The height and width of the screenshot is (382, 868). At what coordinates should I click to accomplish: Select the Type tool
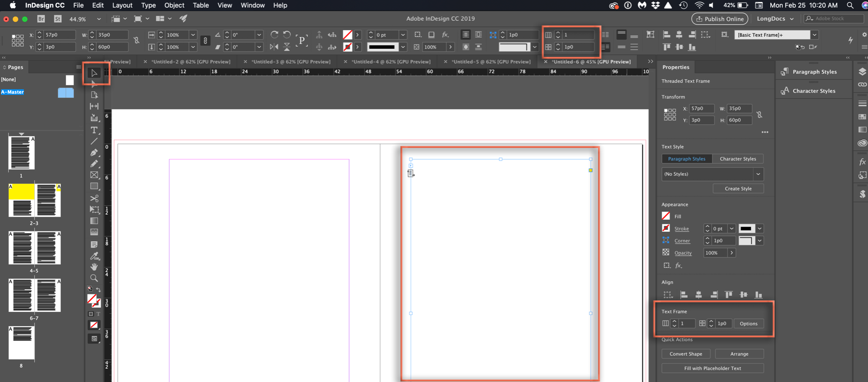94,130
